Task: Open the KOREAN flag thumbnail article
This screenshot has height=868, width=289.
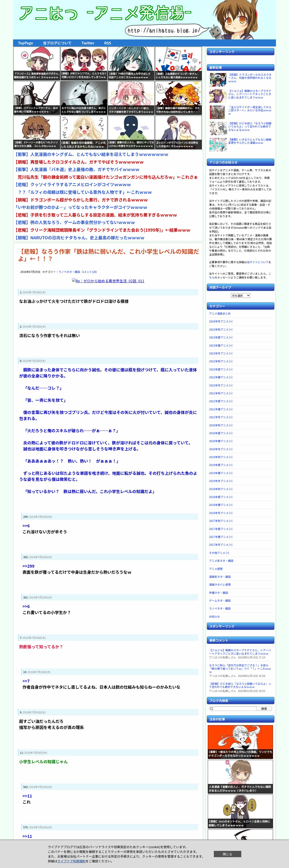Action: 178,64
